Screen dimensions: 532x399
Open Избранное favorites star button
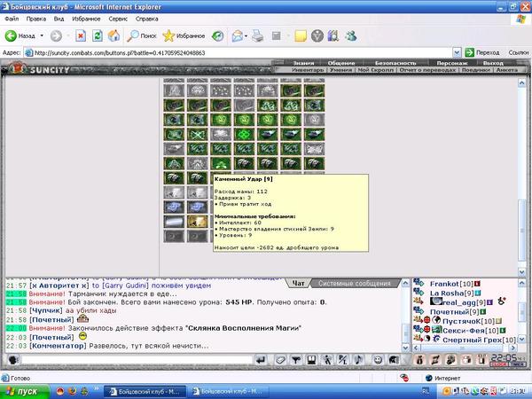pos(184,35)
